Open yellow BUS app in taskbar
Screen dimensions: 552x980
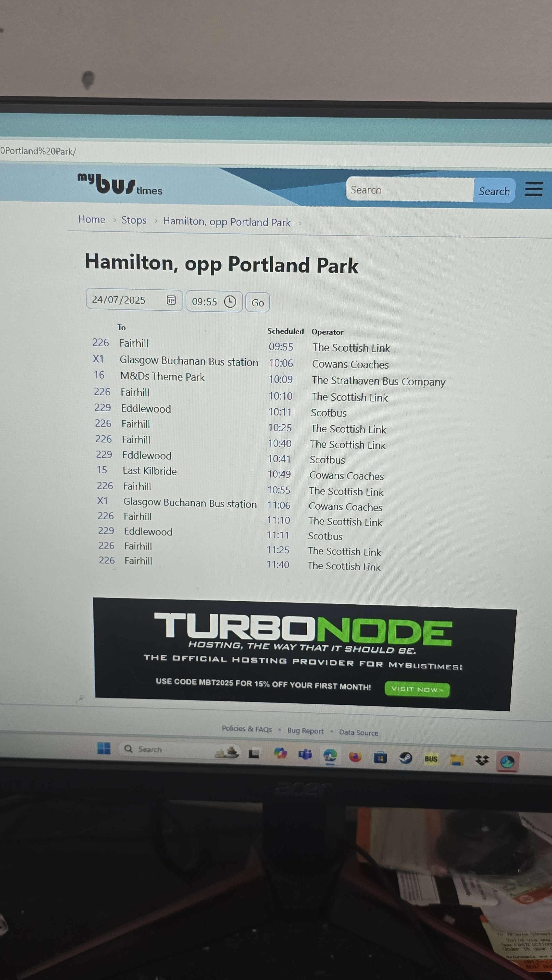(x=431, y=759)
